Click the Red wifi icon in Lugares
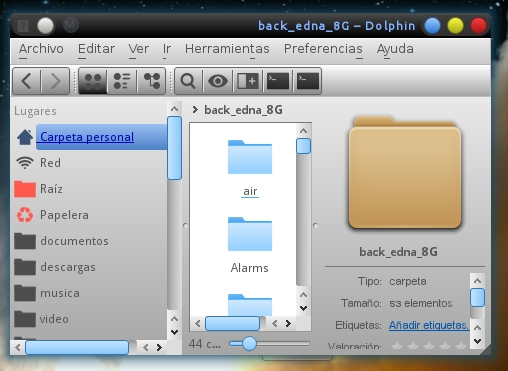Viewport: 508px width, 371px height. [x=25, y=163]
